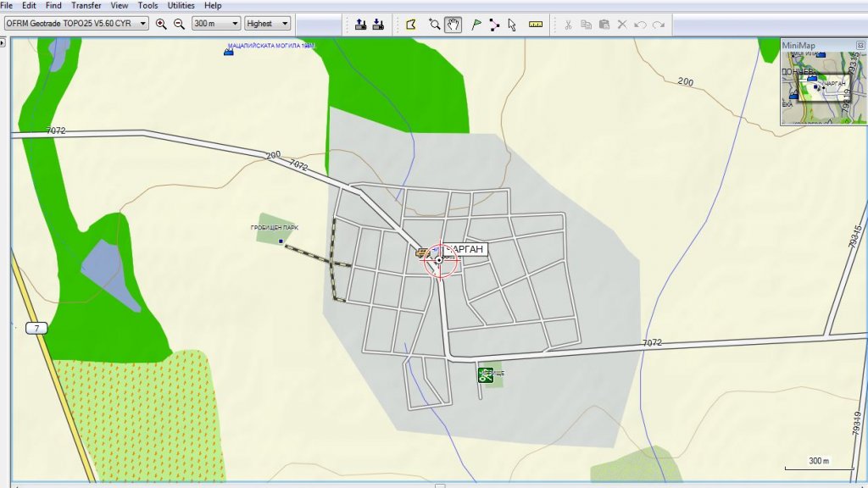
Task: Click the road 7 shield on the map
Action: (36, 327)
